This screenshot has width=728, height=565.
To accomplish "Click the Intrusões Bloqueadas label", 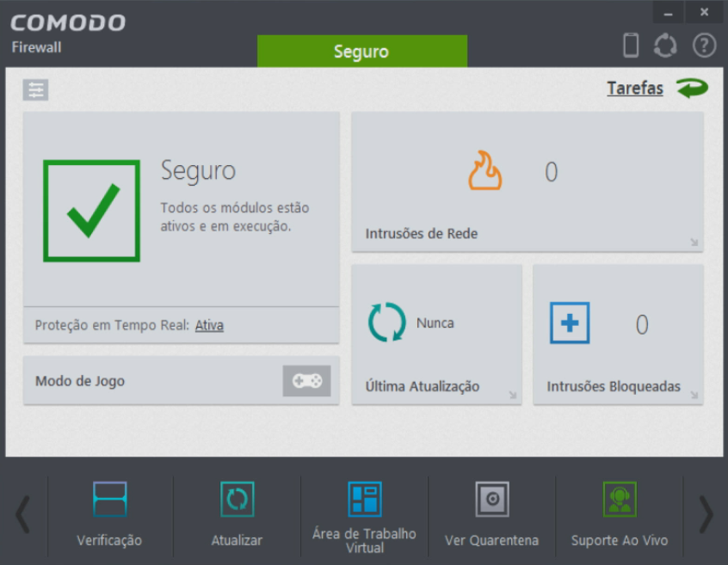I will pyautogui.click(x=614, y=386).
